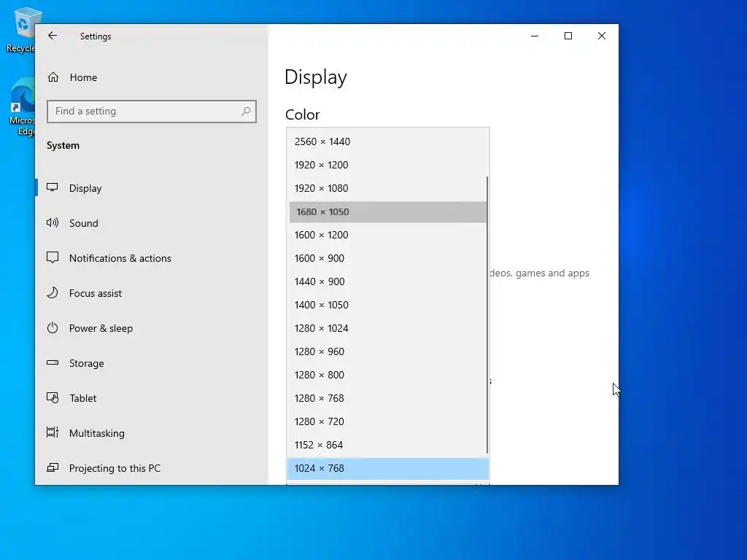747x560 pixels.
Task: Pick the 1280 × 768 resolution option
Action: click(x=388, y=398)
